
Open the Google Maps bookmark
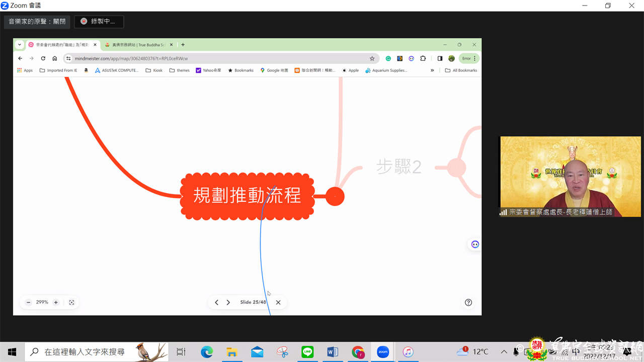[274, 70]
